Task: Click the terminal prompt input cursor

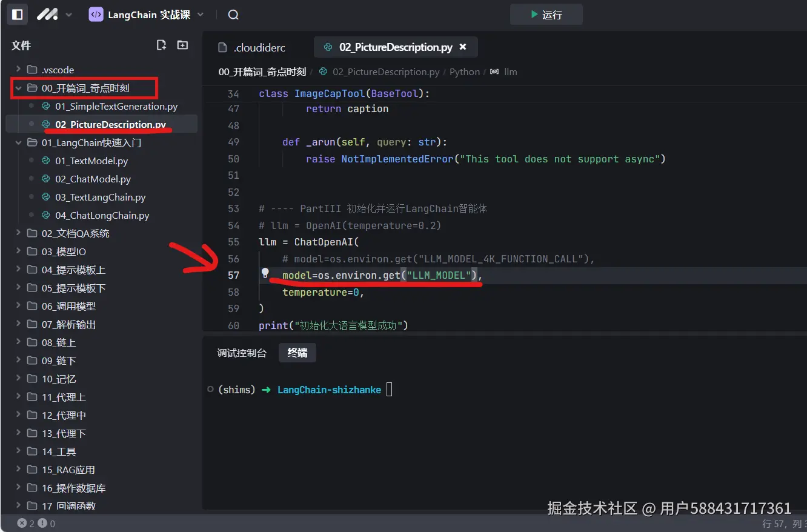Action: 390,390
